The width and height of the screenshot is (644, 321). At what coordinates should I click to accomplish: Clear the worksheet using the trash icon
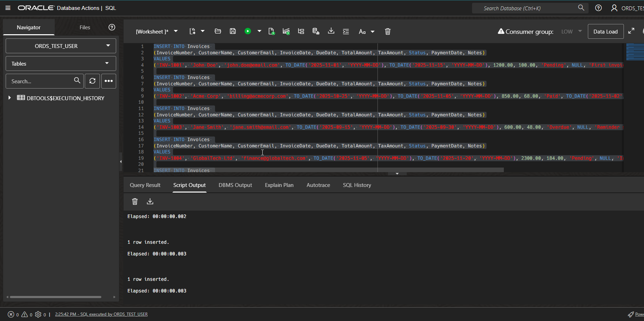(x=388, y=31)
